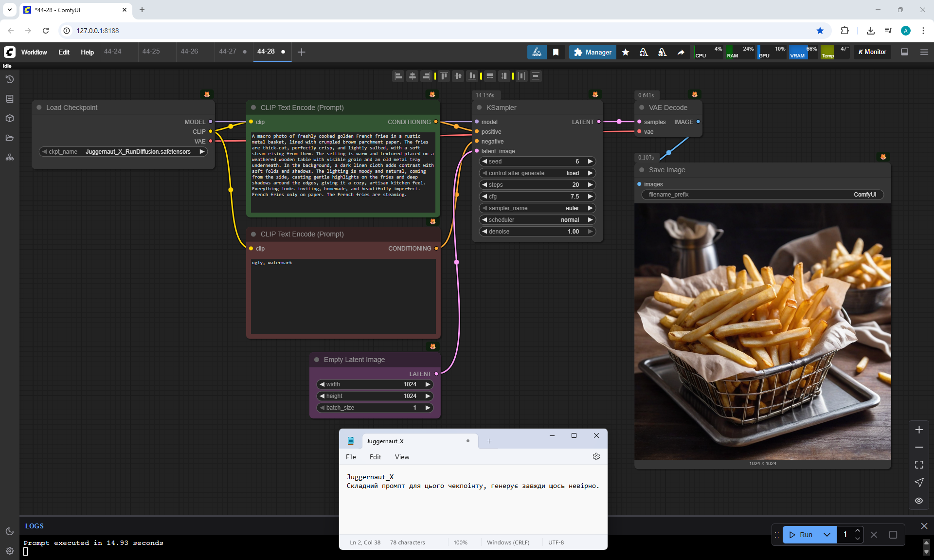Click the bookmark icon in top toolbar
Screen dimensions: 934x560
click(556, 52)
